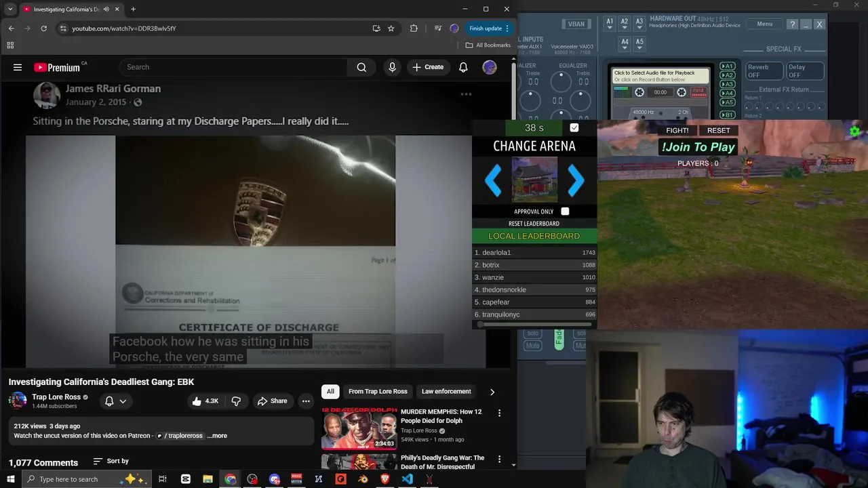Toggle the checkbox next to 38 s timer
The width and height of the screenshot is (868, 488).
pos(574,127)
